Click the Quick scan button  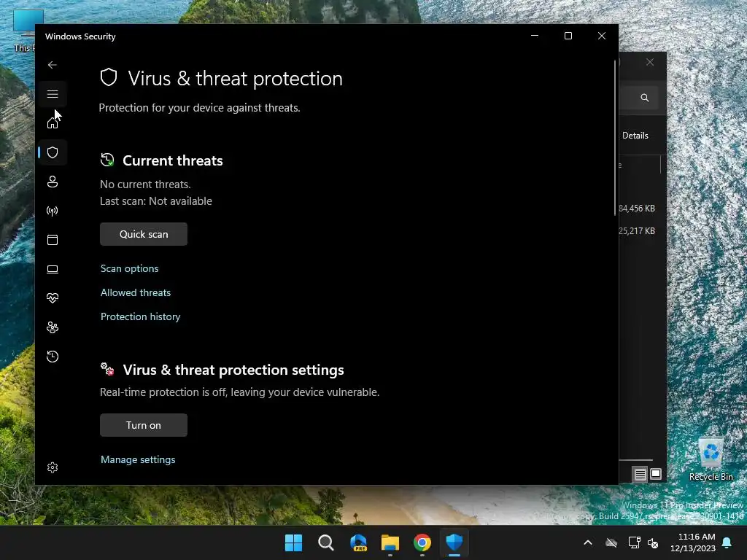[144, 234]
